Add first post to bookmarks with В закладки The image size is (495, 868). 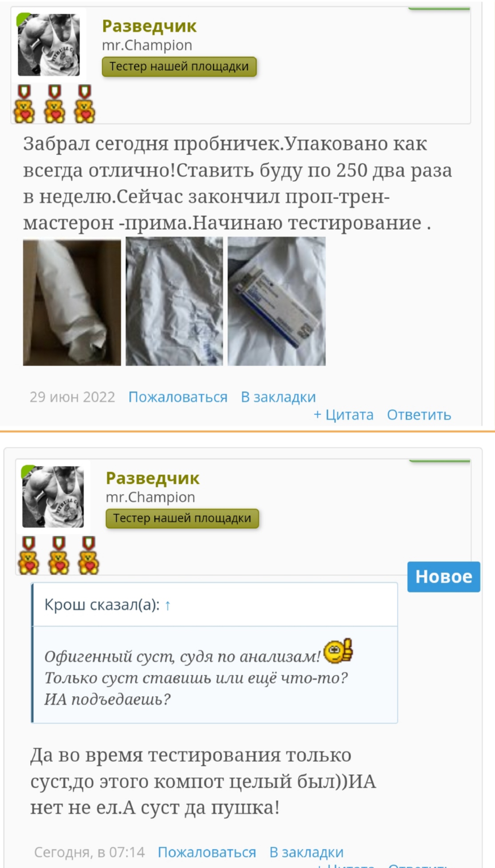coord(278,397)
